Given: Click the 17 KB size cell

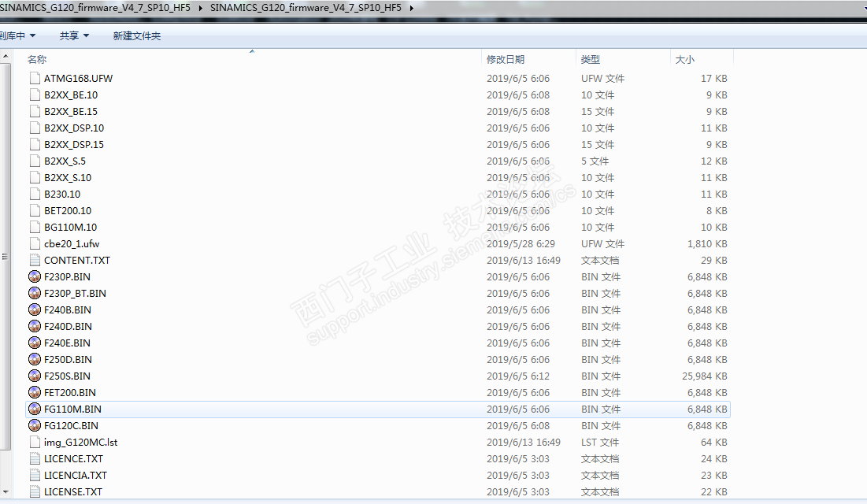Looking at the screenshot, I should [x=713, y=78].
